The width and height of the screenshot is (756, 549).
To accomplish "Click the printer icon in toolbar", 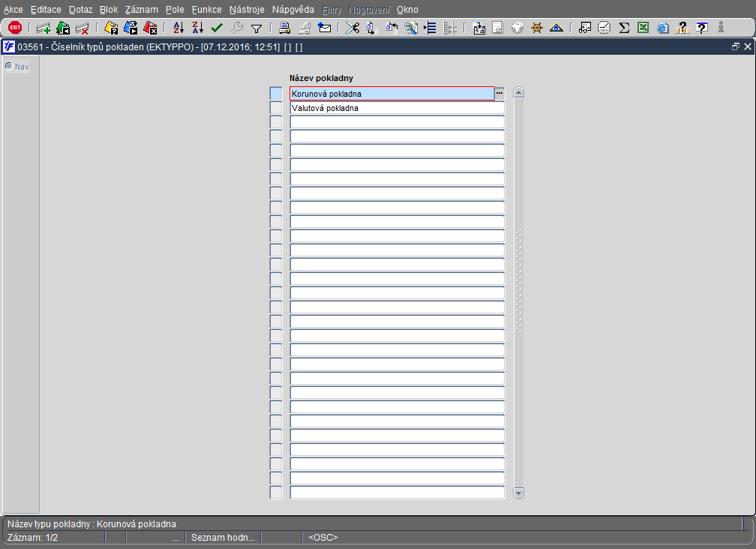I will pyautogui.click(x=285, y=28).
